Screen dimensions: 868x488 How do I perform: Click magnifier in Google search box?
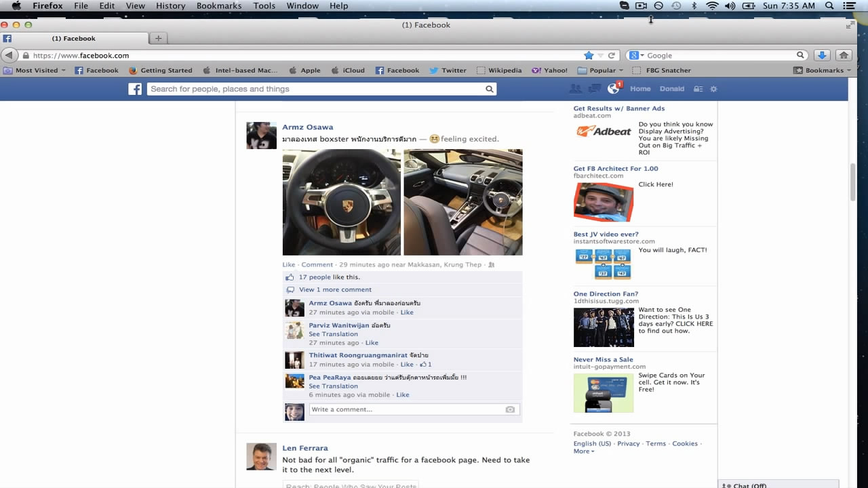click(800, 56)
